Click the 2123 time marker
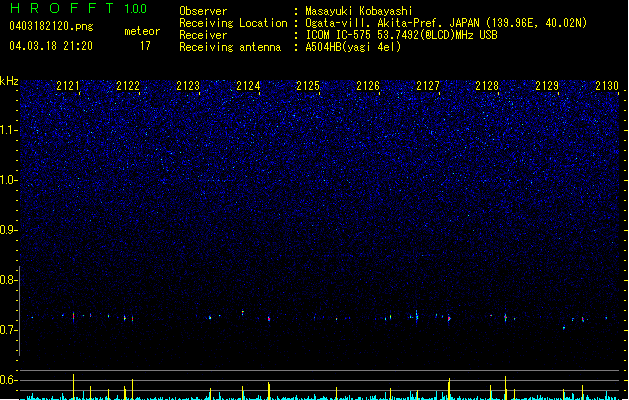The width and height of the screenshot is (629, 400). [188, 86]
